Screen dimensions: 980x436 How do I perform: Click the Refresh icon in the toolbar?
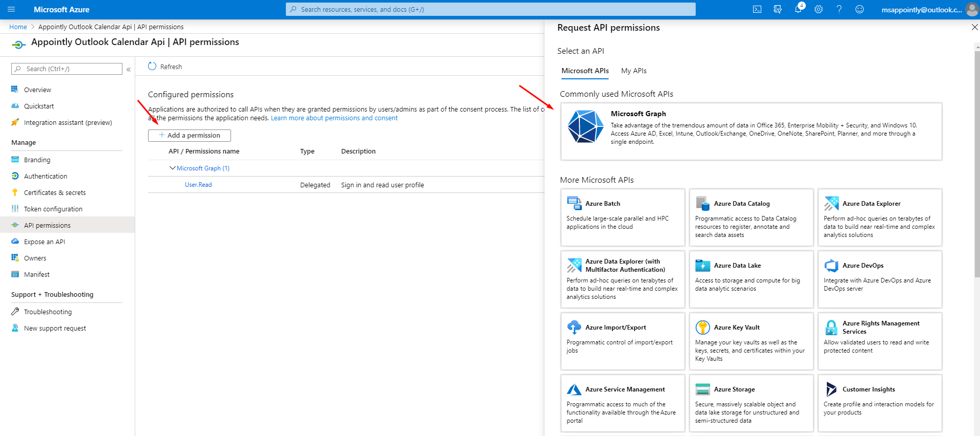point(152,66)
